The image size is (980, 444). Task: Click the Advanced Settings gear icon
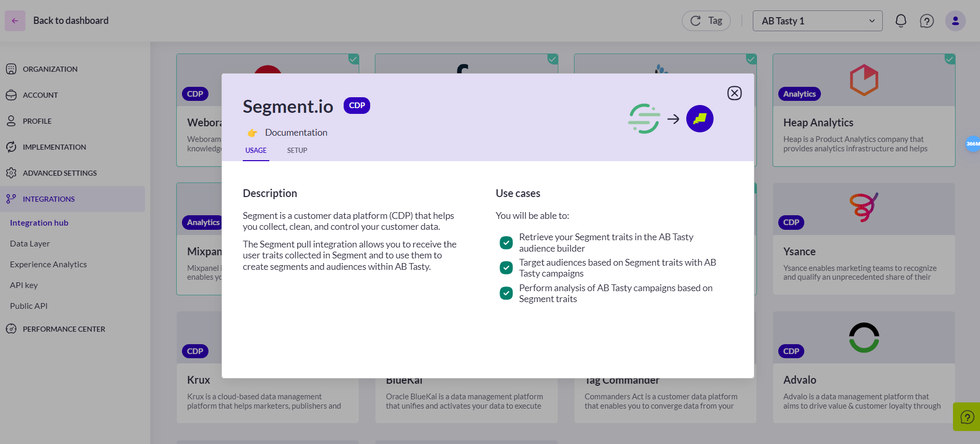point(11,173)
